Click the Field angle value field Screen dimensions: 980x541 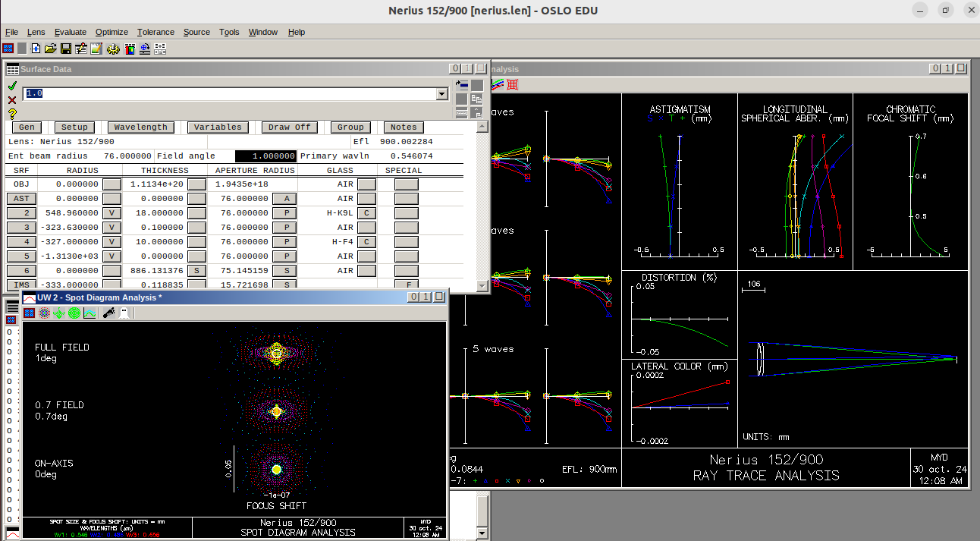coord(265,156)
